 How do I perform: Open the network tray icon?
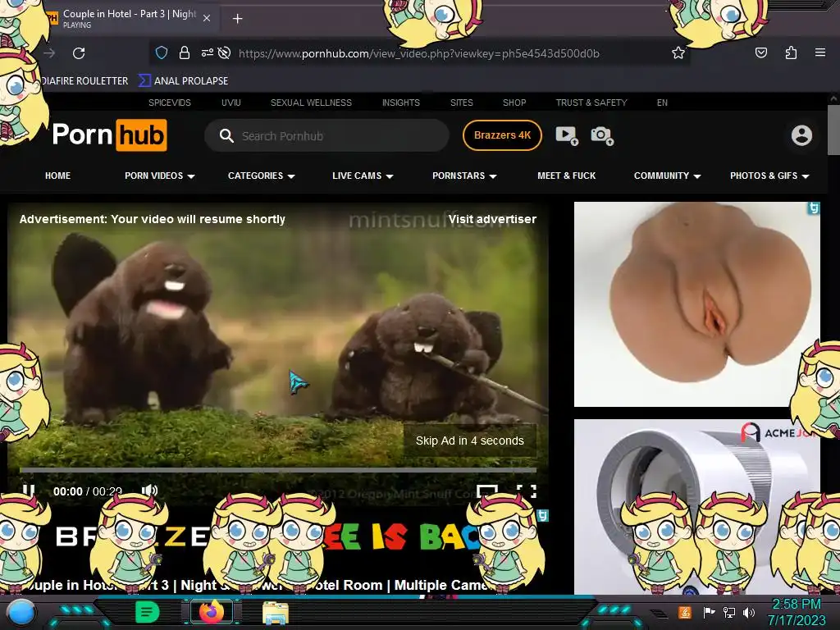pyautogui.click(x=729, y=612)
